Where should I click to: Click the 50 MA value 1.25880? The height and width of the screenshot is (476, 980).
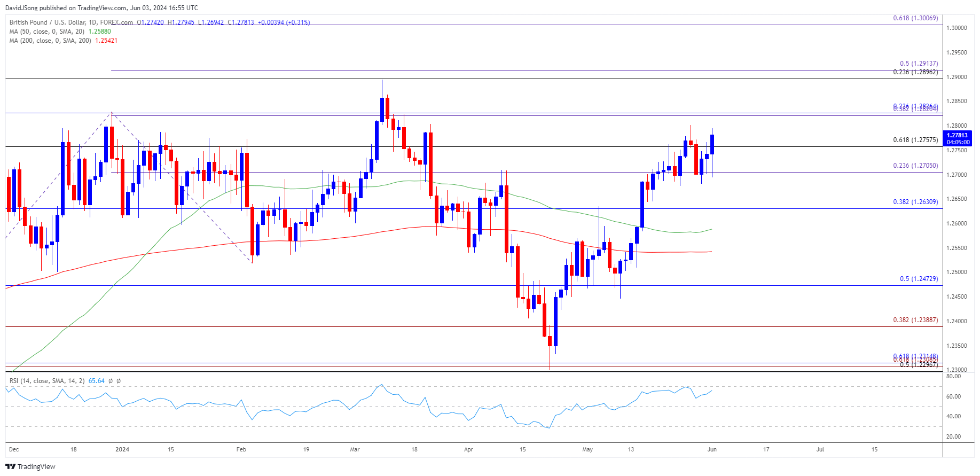99,32
